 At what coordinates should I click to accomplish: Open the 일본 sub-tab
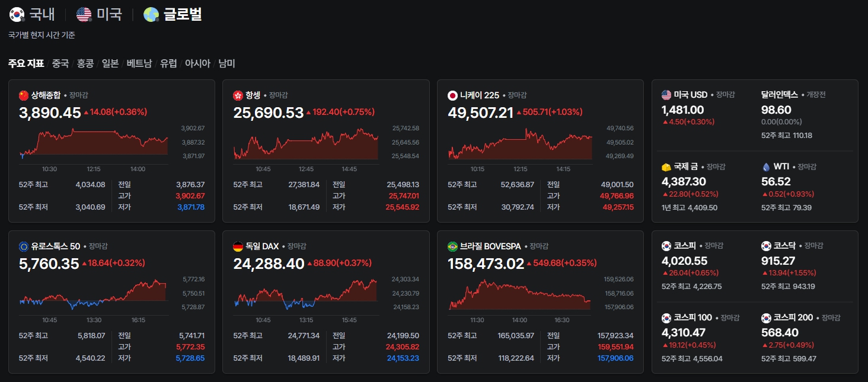pyautogui.click(x=110, y=63)
